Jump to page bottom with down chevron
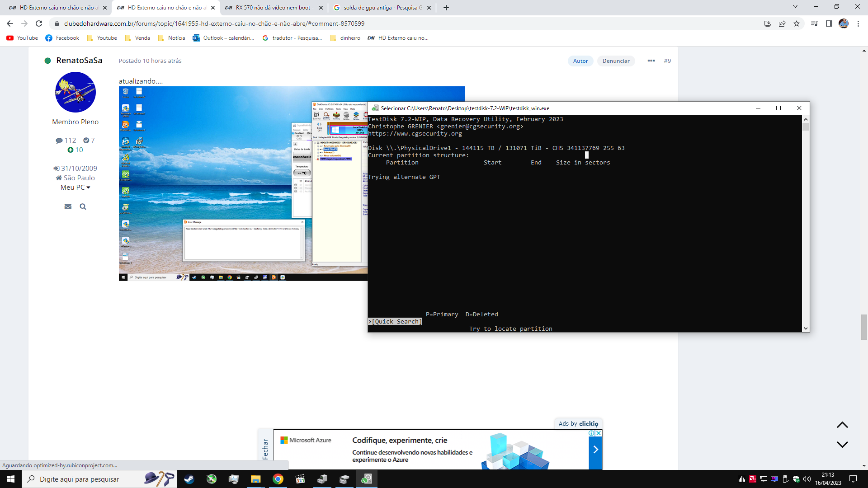Viewport: 868px width, 488px height. pyautogui.click(x=842, y=445)
